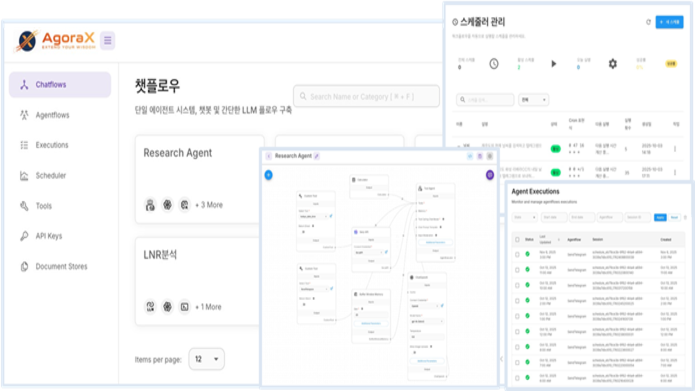Check the Nov 6, 2025 execution row checkbox
This screenshot has width=695, height=391.
(x=517, y=254)
